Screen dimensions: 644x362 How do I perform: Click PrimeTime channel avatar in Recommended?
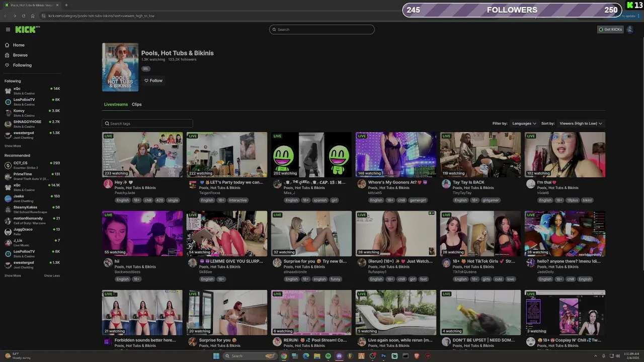point(8,176)
